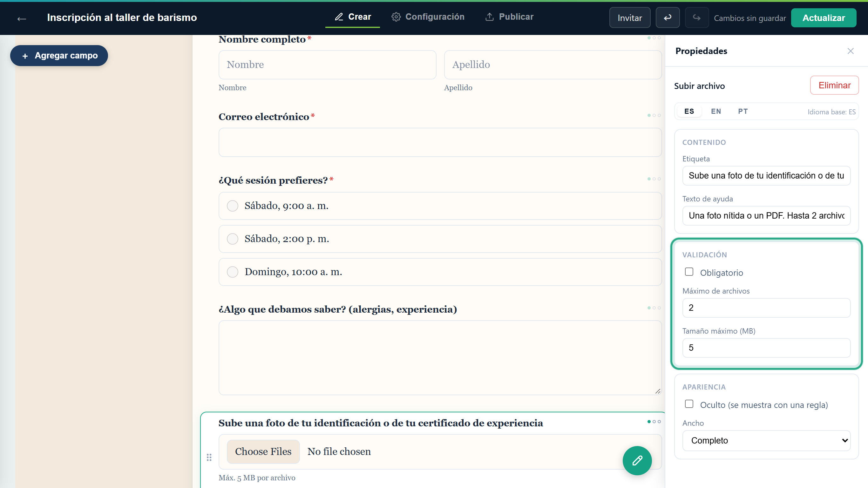Click Agregar campo button
This screenshot has height=488, width=868.
(59, 56)
